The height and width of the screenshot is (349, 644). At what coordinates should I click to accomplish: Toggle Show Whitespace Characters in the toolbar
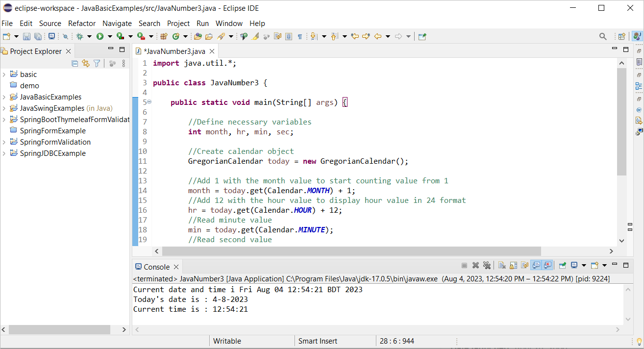coord(299,36)
